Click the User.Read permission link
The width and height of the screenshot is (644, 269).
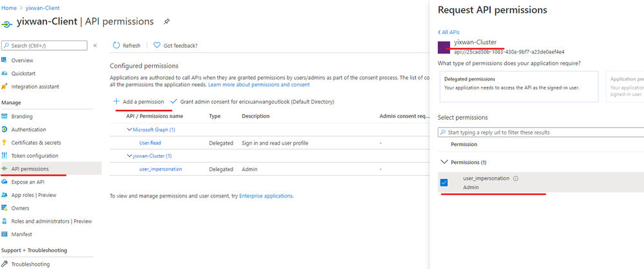pyautogui.click(x=150, y=143)
